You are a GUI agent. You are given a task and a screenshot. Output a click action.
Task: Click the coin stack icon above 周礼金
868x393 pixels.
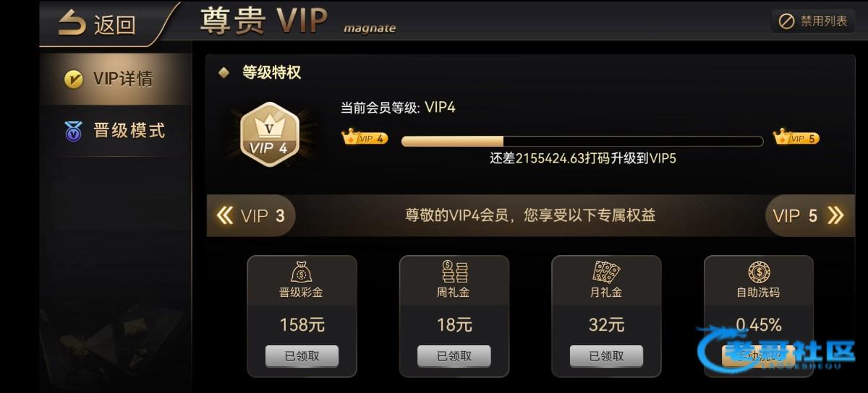click(454, 272)
